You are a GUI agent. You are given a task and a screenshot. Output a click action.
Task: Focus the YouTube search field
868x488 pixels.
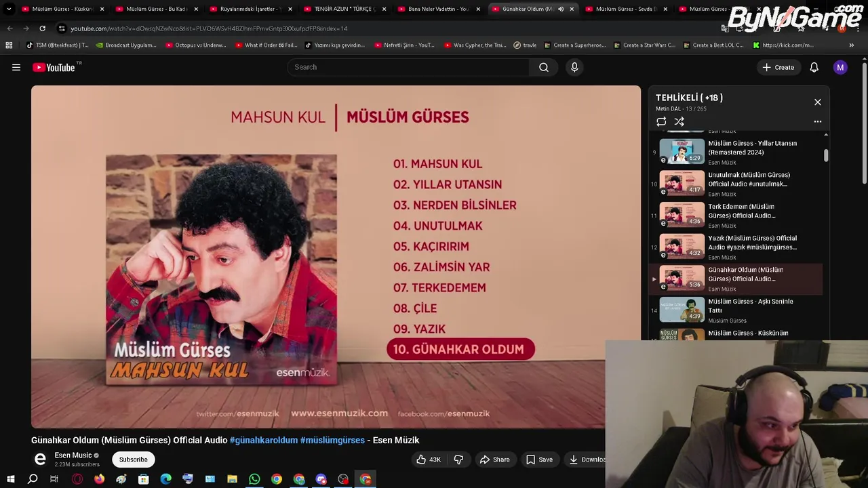[x=409, y=67]
